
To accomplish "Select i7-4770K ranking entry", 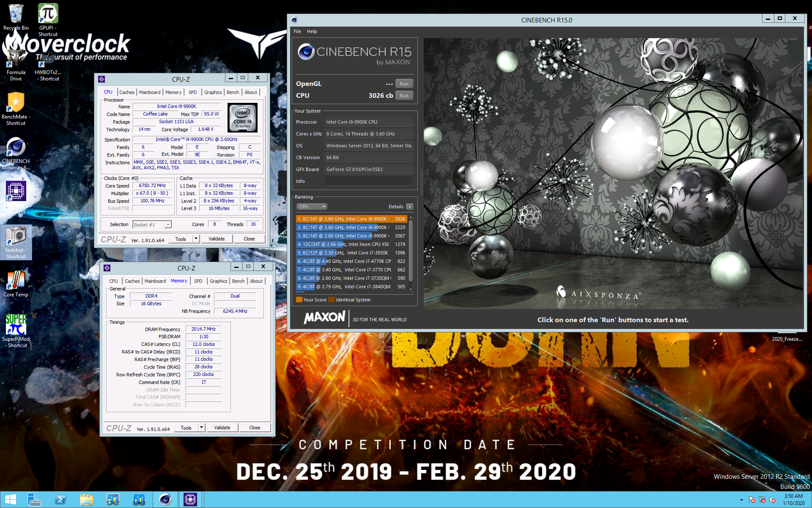I will [351, 261].
